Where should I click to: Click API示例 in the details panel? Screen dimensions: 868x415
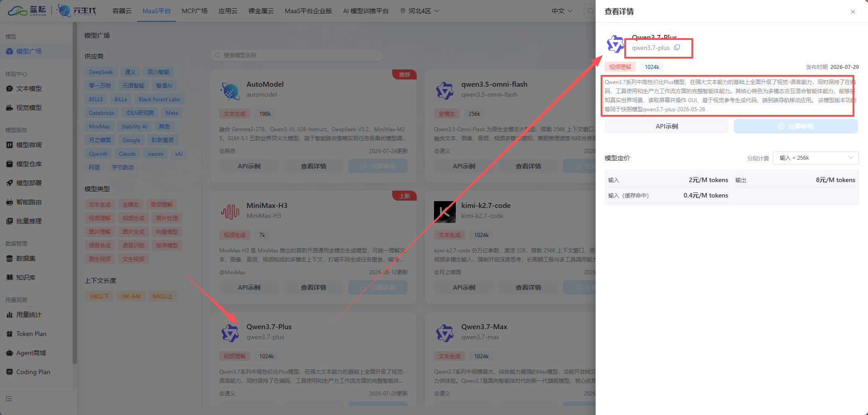(667, 126)
